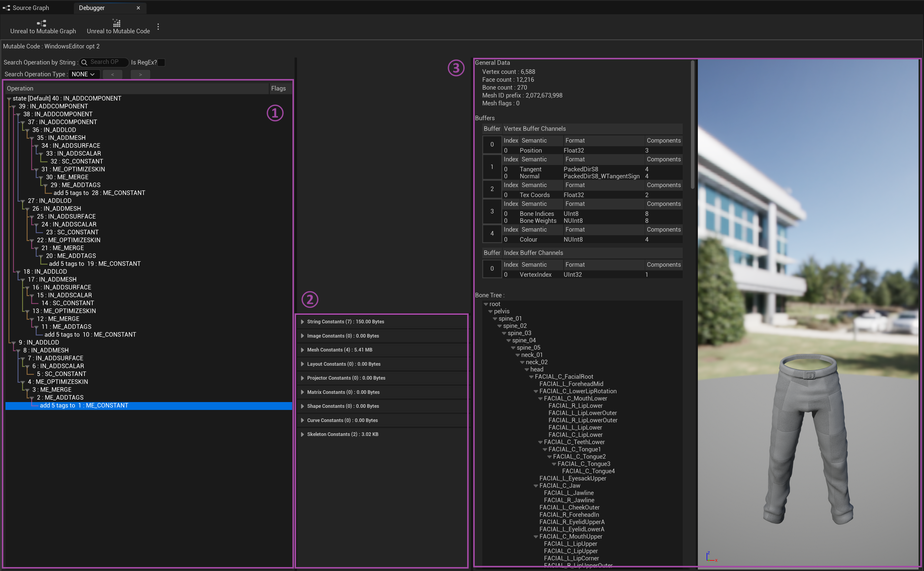Expand Layout Constants (0) section
The width and height of the screenshot is (924, 571).
302,364
